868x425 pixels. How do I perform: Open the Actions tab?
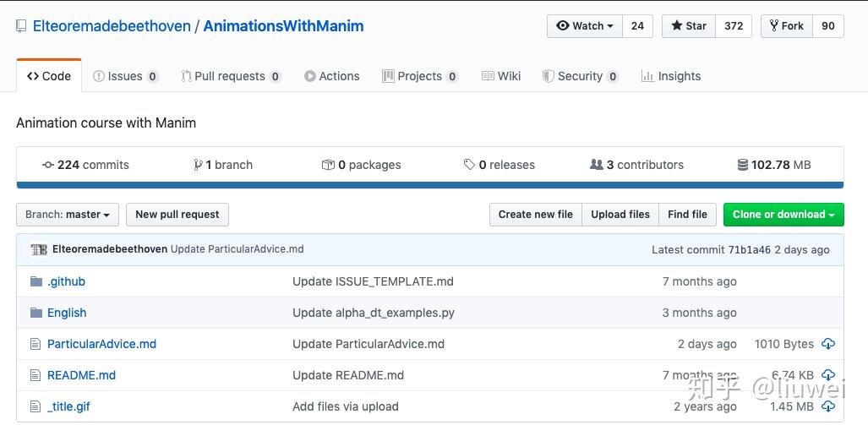332,76
